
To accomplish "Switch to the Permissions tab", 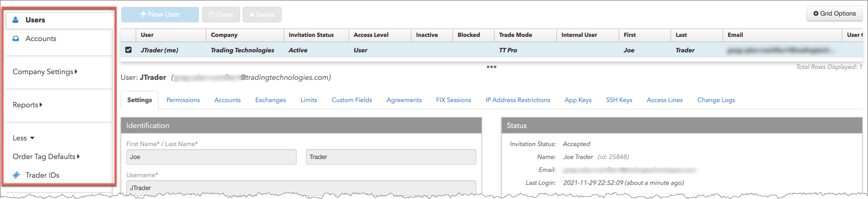I will 183,100.
